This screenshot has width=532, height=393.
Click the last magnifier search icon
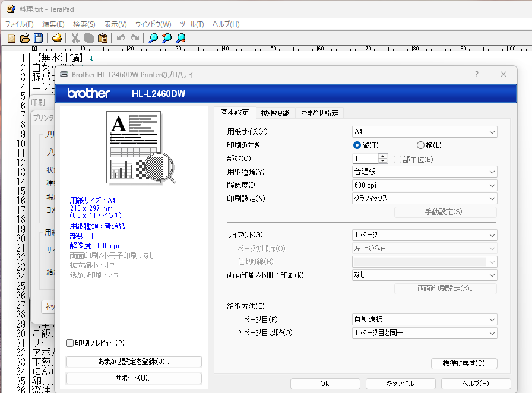tap(181, 38)
